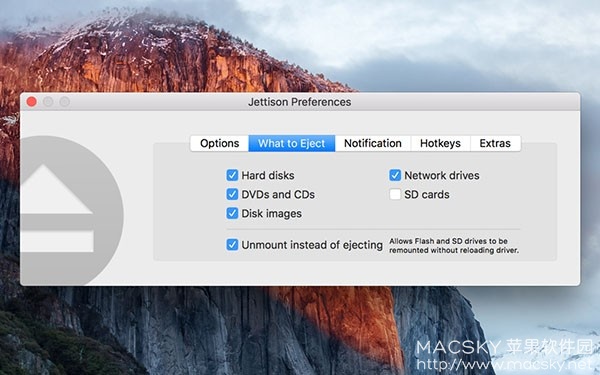Click the 'SD cards' label text
The height and width of the screenshot is (375, 600).
click(427, 195)
